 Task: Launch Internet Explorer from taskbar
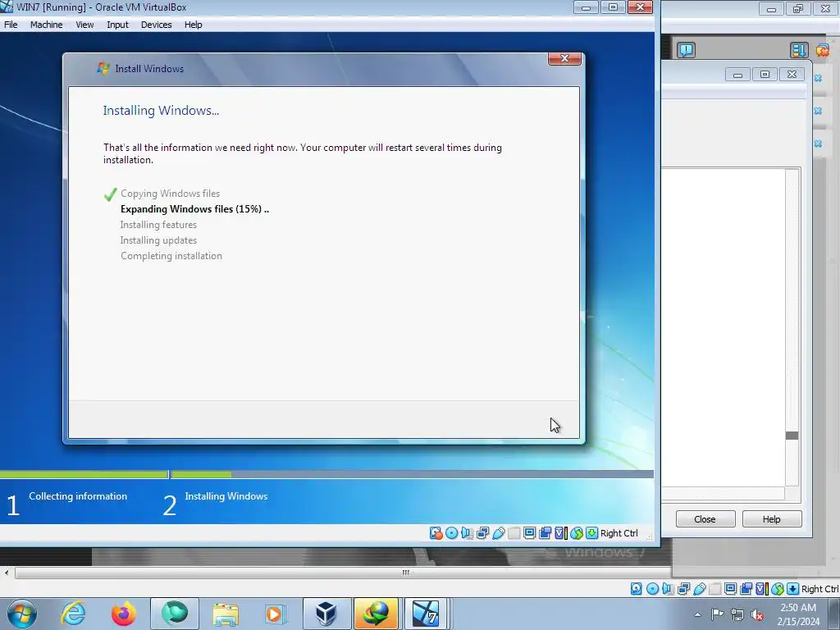click(x=73, y=614)
